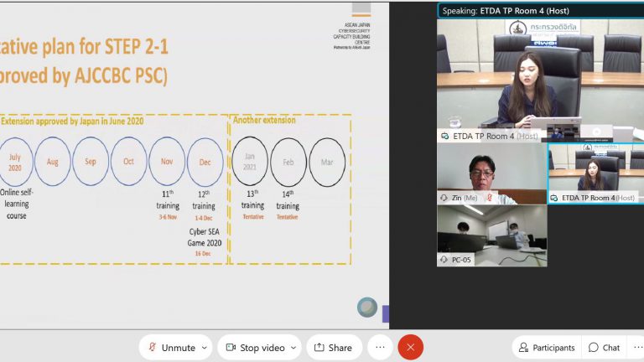The image size is (644, 362).
Task: Open audio options arrow beside Unmute
Action: point(205,348)
